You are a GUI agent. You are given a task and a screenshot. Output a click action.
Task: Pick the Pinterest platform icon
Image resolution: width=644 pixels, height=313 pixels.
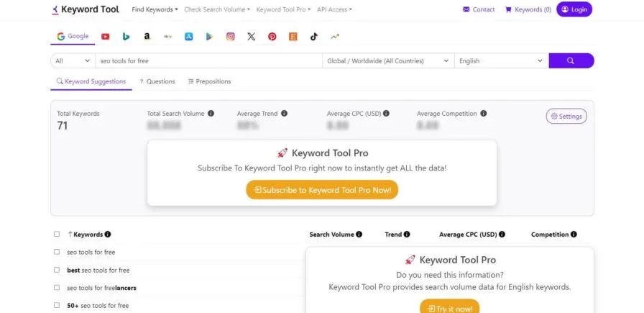[272, 37]
